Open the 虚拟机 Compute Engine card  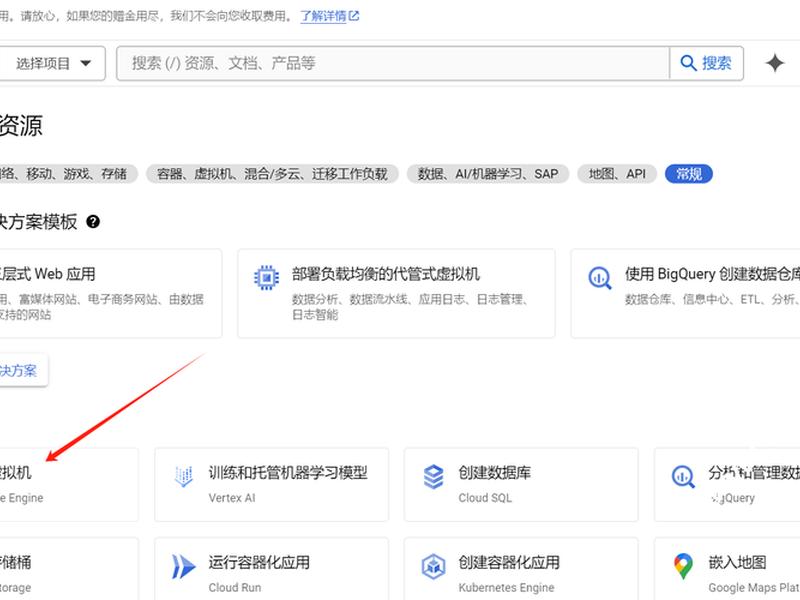click(x=69, y=485)
